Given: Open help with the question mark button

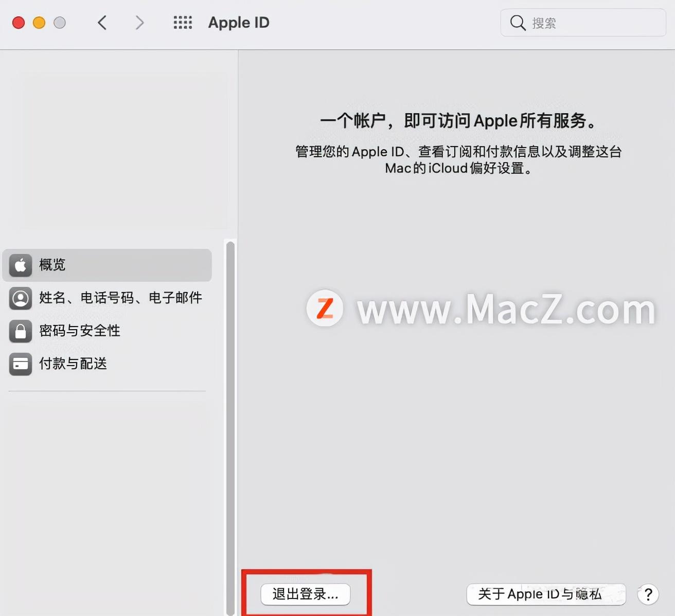Looking at the screenshot, I should [x=648, y=594].
